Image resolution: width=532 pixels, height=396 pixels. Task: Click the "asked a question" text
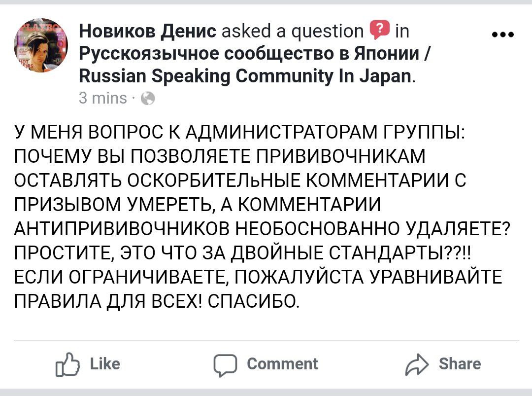coord(293,32)
